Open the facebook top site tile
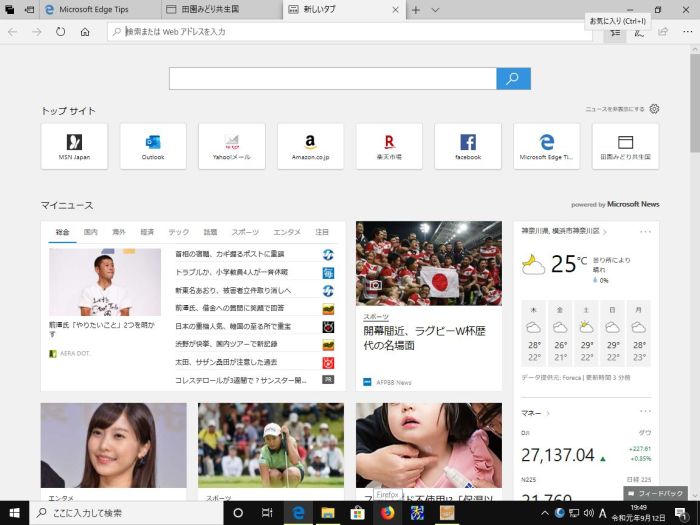 coord(467,146)
